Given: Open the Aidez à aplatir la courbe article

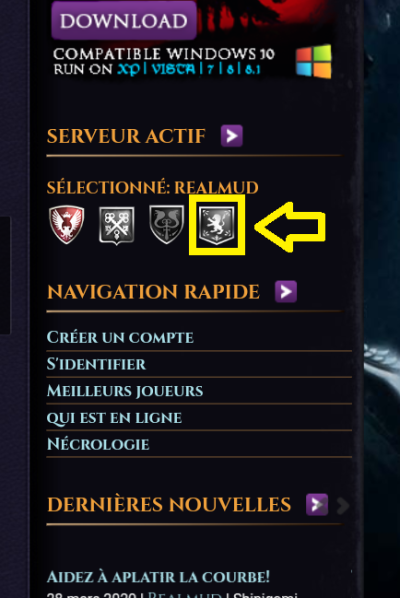Looking at the screenshot, I should 158,577.
